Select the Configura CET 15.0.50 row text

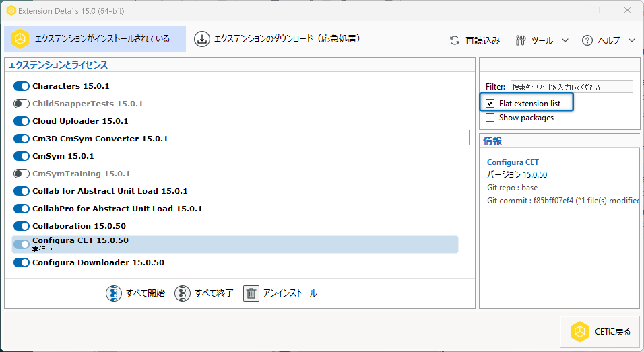(80, 240)
